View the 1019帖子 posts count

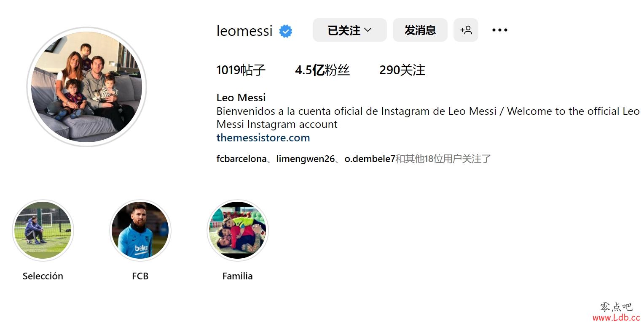pyautogui.click(x=241, y=70)
